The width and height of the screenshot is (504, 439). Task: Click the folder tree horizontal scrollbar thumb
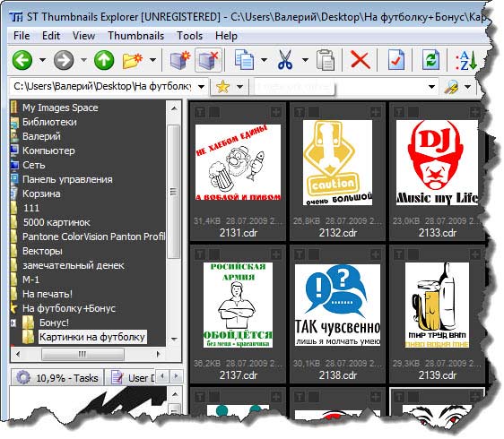pyautogui.click(x=83, y=355)
